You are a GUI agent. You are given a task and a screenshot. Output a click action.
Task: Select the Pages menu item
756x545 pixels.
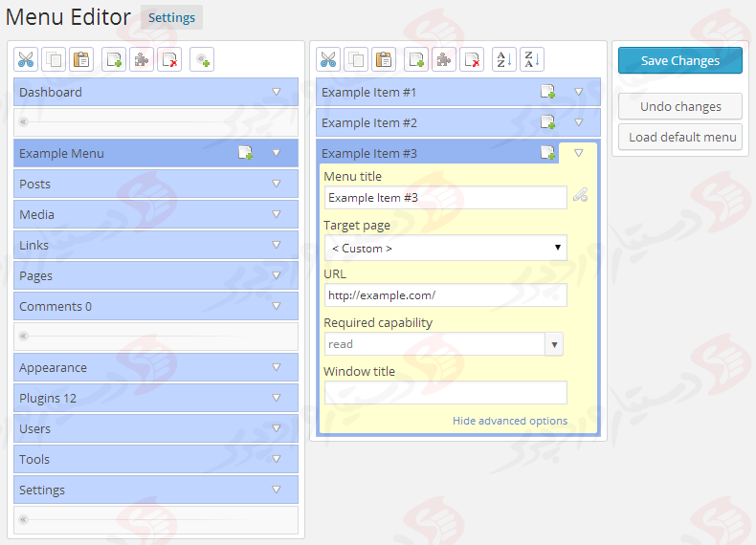point(156,275)
